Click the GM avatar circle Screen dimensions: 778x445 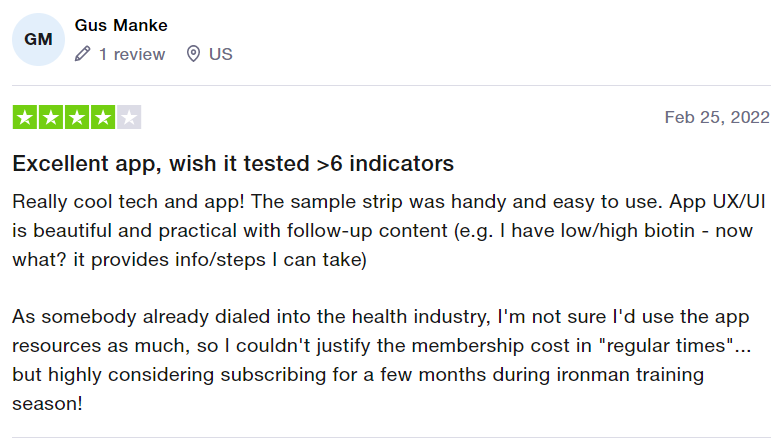click(x=38, y=39)
